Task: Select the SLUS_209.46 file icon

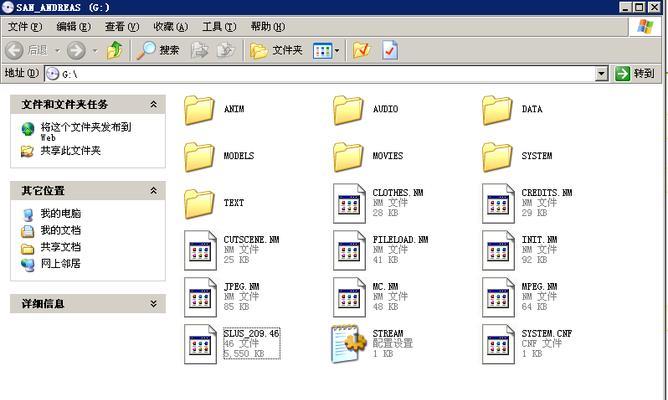Action: point(200,344)
